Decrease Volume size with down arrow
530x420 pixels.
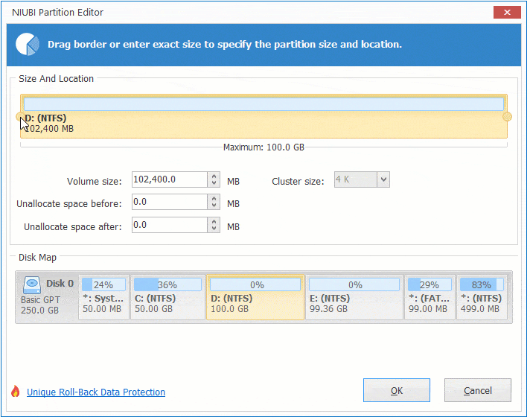[x=214, y=183]
